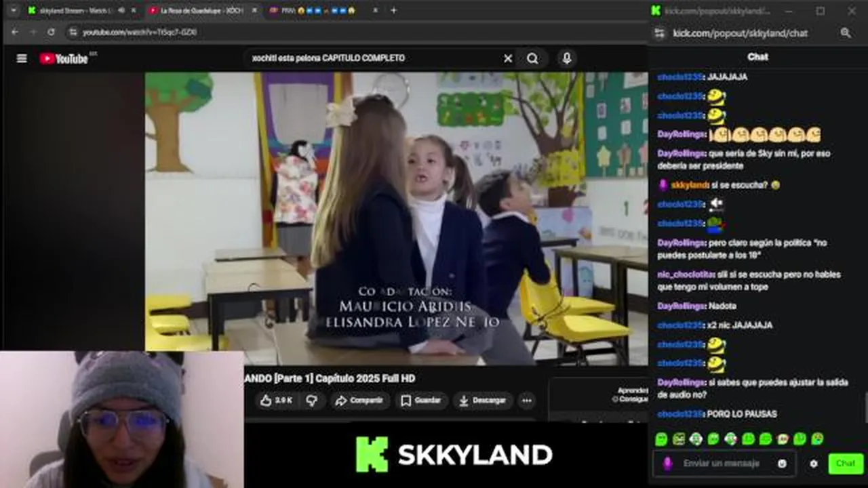Open nic_choclotita username in chat
The height and width of the screenshot is (488, 868).
[686, 274]
